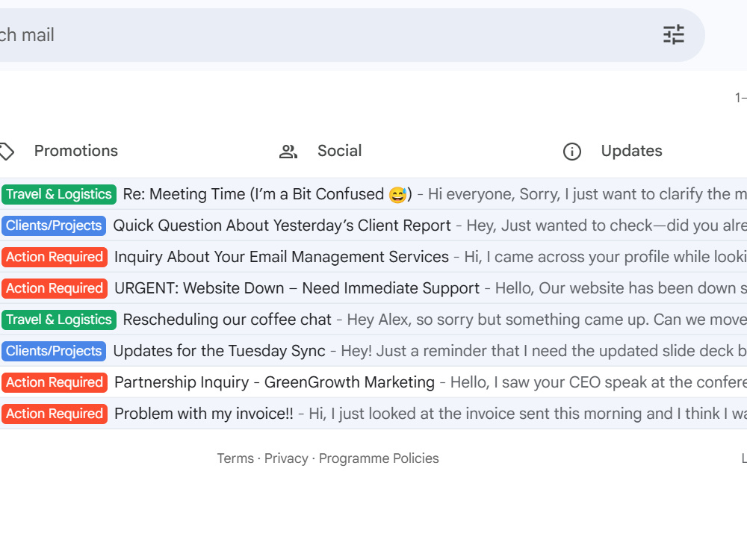
Task: Click snippet 'Hello, I saw your CEO speak'
Action: tap(598, 383)
